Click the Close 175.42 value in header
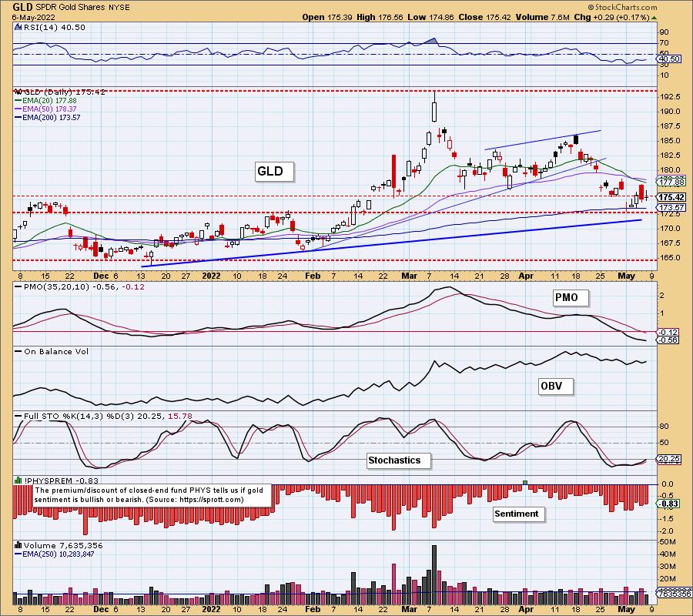 click(484, 17)
